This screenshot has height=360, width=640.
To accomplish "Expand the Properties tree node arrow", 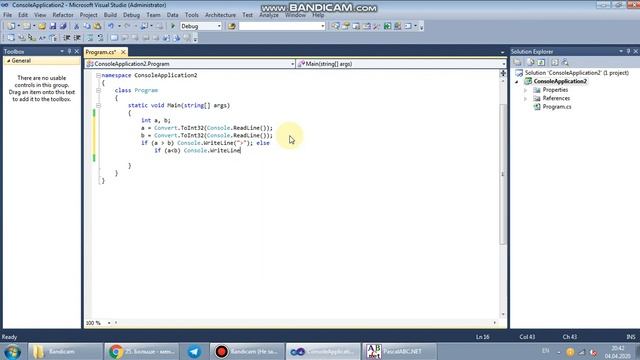I will [526, 90].
